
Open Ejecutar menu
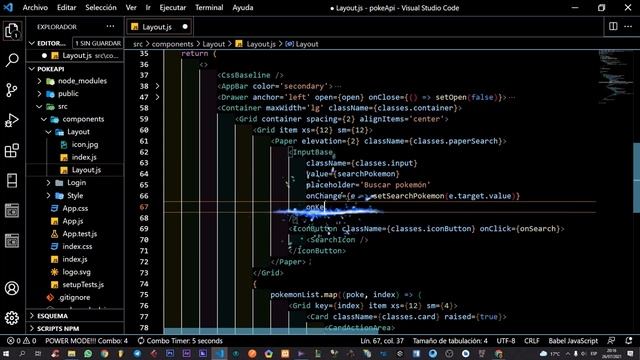[173, 8]
